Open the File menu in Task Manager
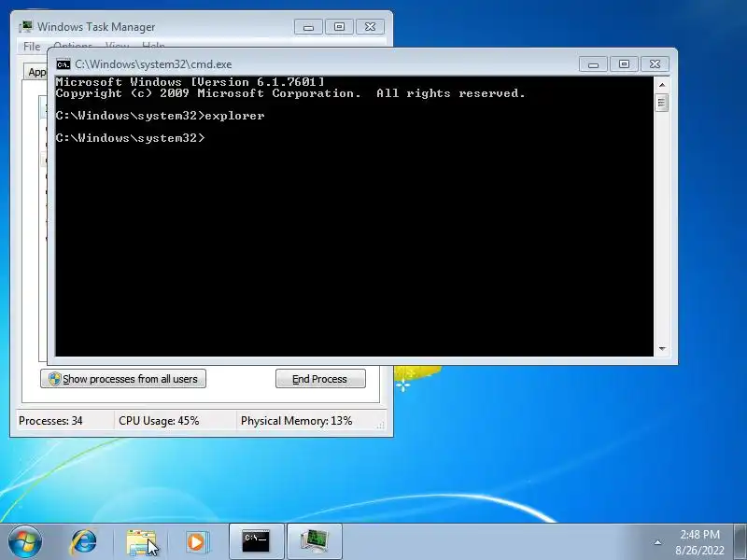747x560 pixels. pyautogui.click(x=32, y=46)
